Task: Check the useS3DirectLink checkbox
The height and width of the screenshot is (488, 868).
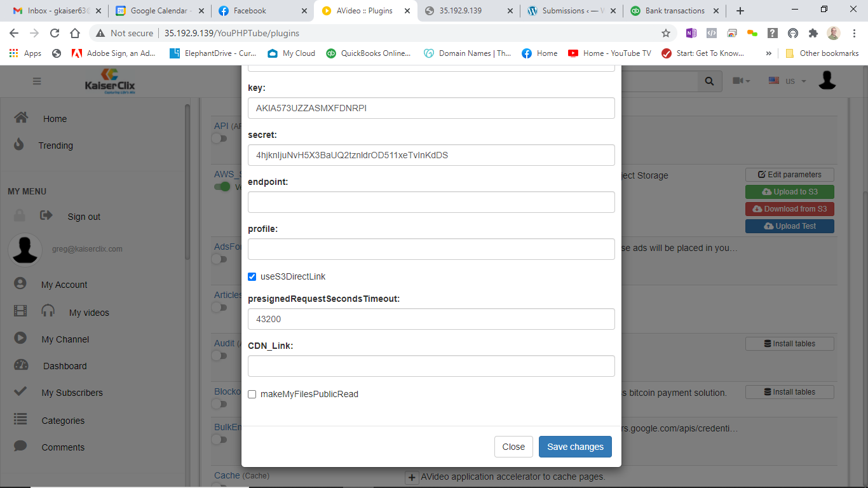Action: point(252,277)
